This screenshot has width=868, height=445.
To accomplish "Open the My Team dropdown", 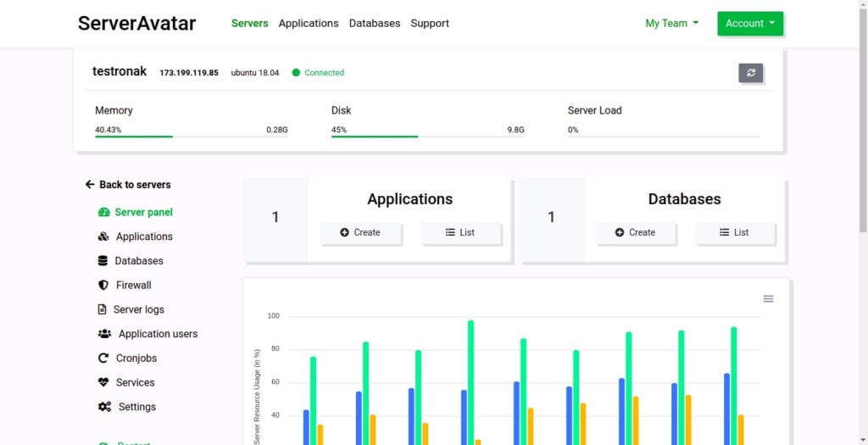I will tap(672, 23).
